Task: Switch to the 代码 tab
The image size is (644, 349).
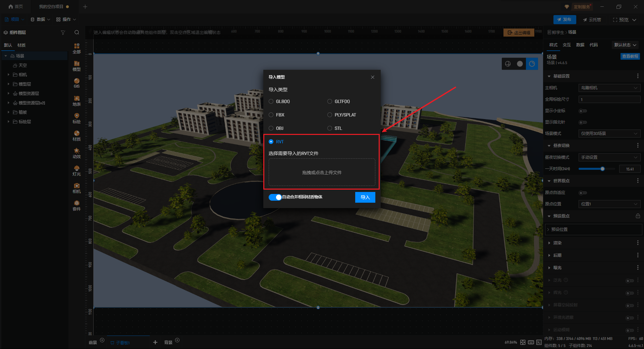Action: click(x=594, y=45)
